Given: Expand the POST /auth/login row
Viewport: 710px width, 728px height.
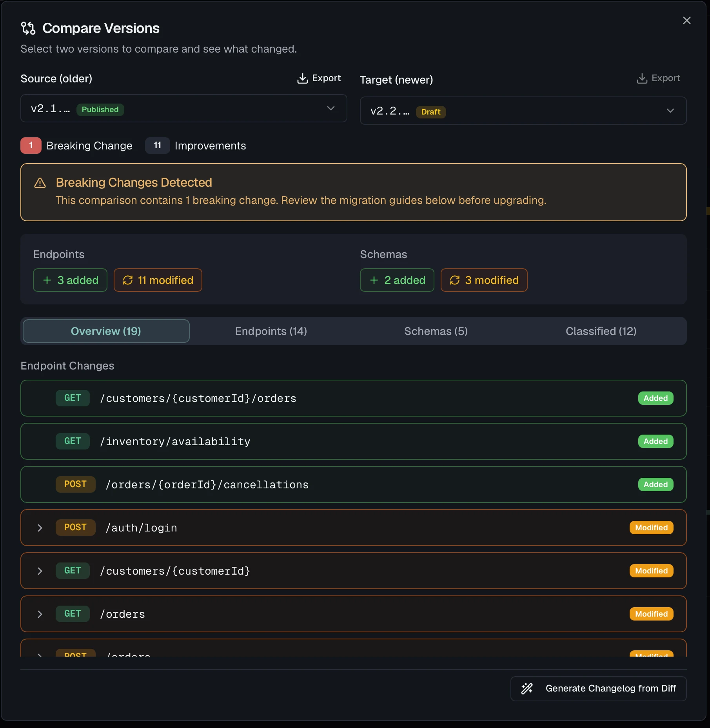Looking at the screenshot, I should coord(40,528).
